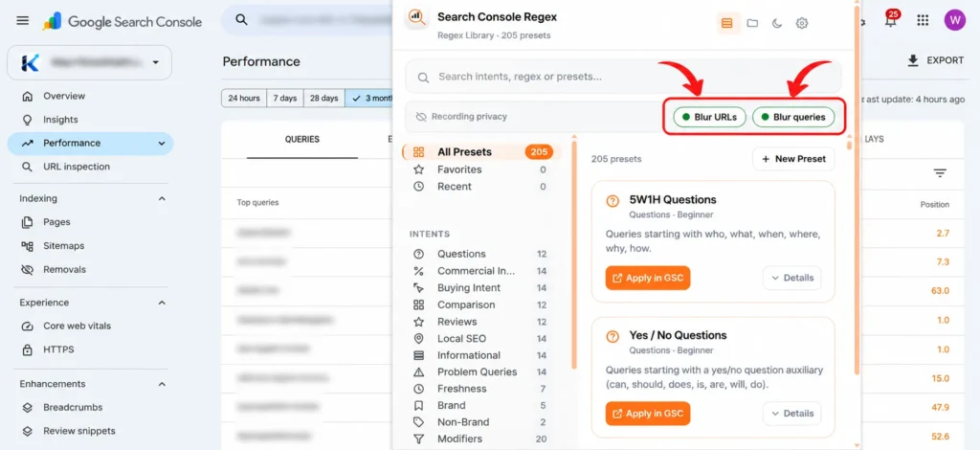Select the Comparison intent

click(480, 304)
